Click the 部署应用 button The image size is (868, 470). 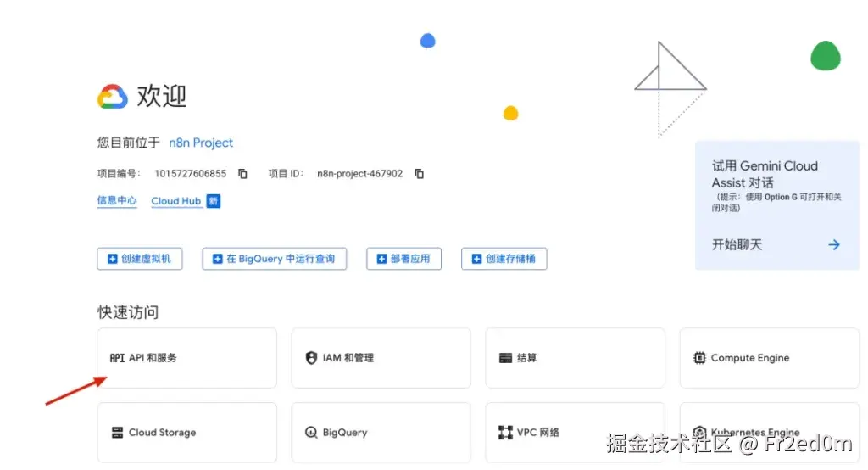point(403,259)
